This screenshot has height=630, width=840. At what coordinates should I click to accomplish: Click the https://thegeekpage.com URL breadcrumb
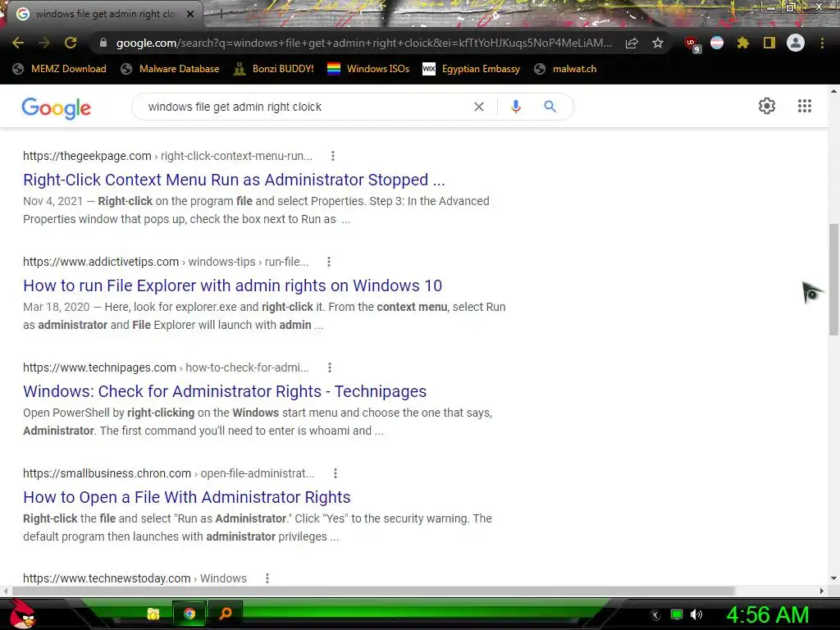(x=87, y=156)
